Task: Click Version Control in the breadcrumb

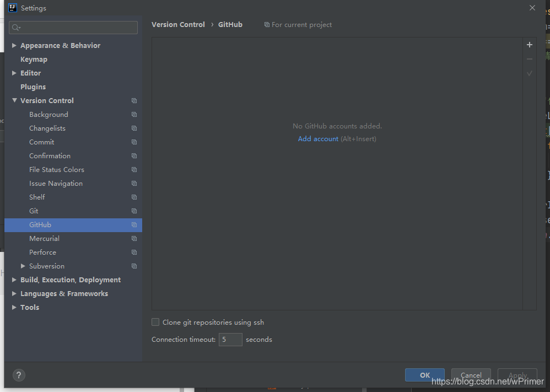Action: coord(178,25)
